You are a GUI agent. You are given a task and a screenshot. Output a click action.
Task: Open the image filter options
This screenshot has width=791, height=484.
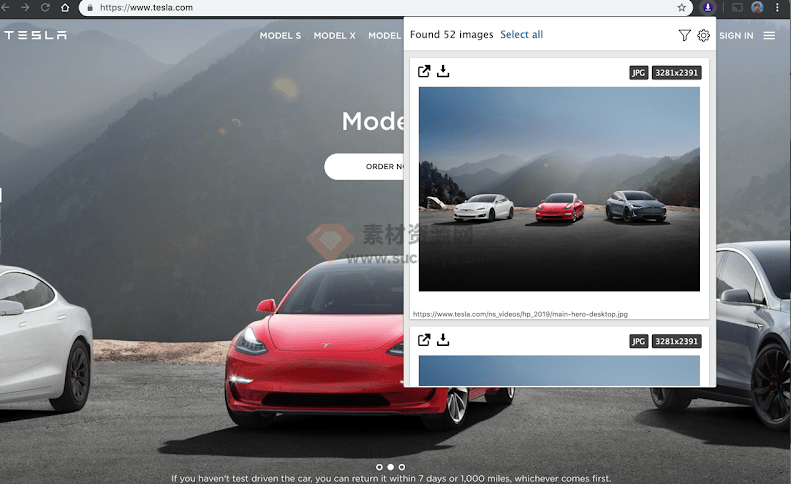point(684,35)
